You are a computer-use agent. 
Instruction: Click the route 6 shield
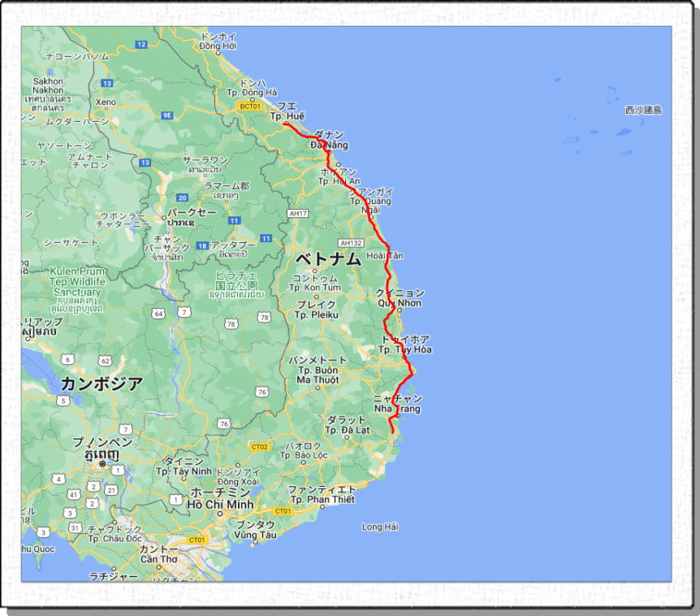point(67,359)
